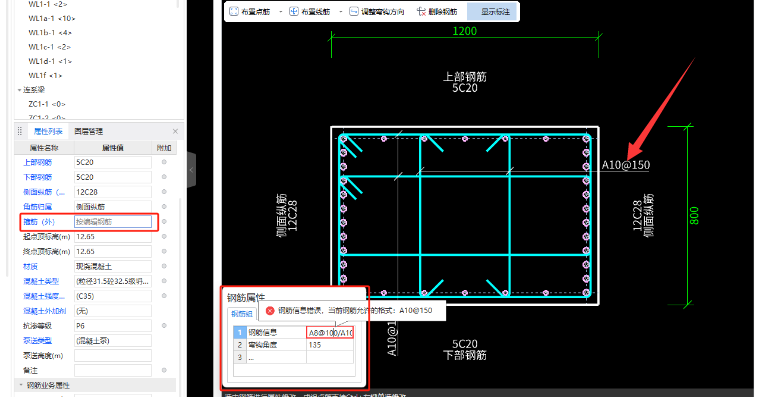Select the 布置线筋 tool icon
Screen dimensions: 781x397
click(x=294, y=11)
